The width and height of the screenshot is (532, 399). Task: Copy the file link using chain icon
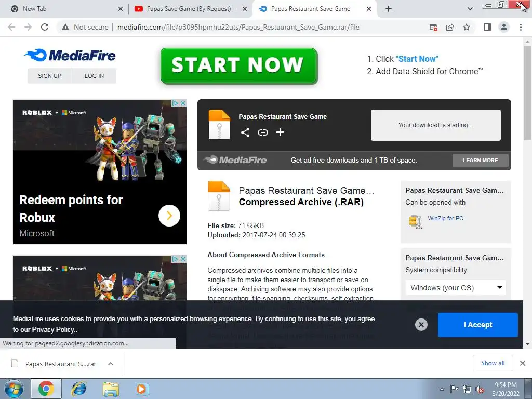coord(262,132)
